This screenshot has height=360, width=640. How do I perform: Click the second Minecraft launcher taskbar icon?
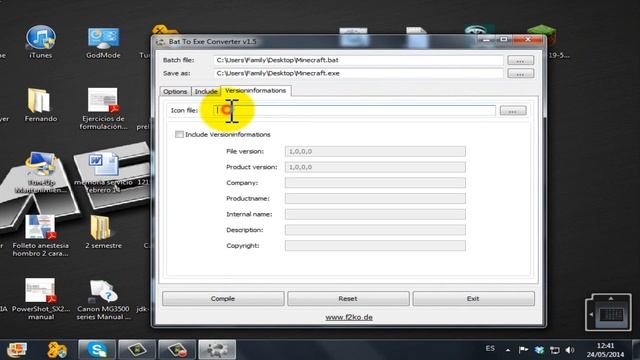pyautogui.click(x=177, y=350)
